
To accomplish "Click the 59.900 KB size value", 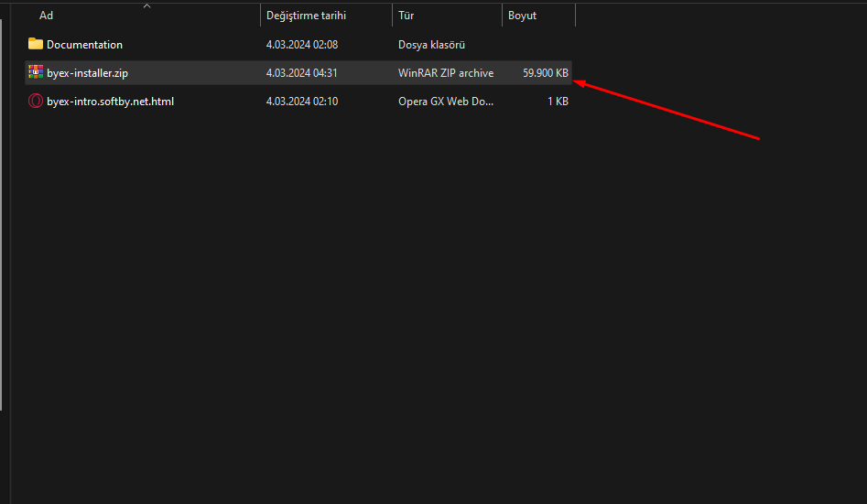I will point(545,73).
